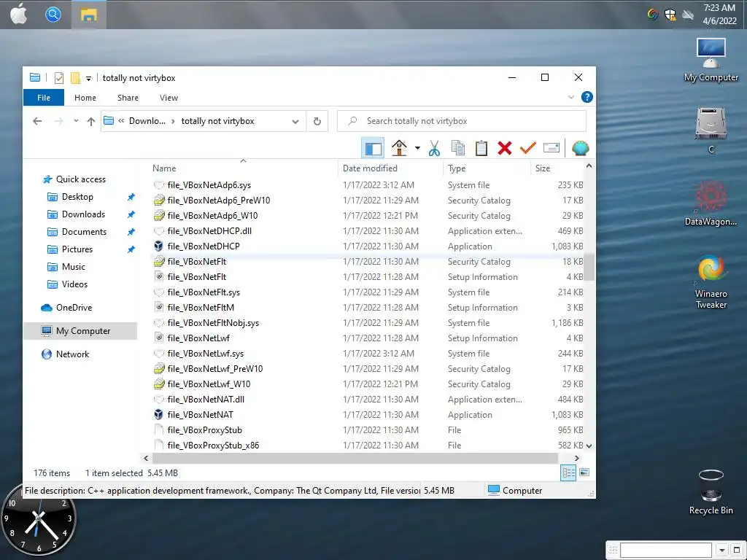747x560 pixels.
Task: Click the file list vertical scrollbar thumb
Action: 589,268
